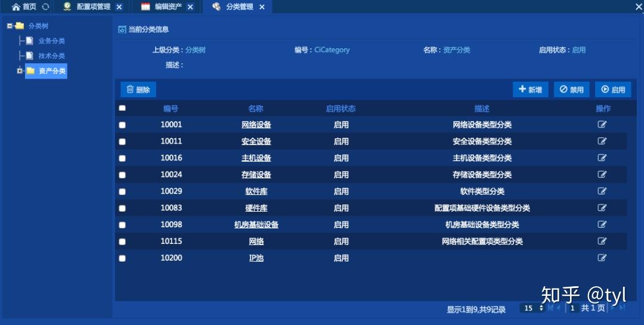Check the box for row 10024
This screenshot has width=644, height=325.
122,175
